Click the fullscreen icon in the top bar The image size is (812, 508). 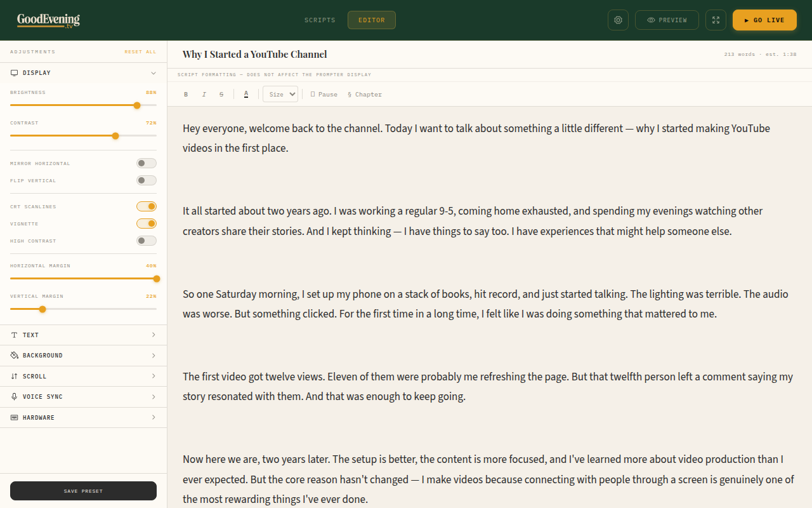(x=716, y=20)
